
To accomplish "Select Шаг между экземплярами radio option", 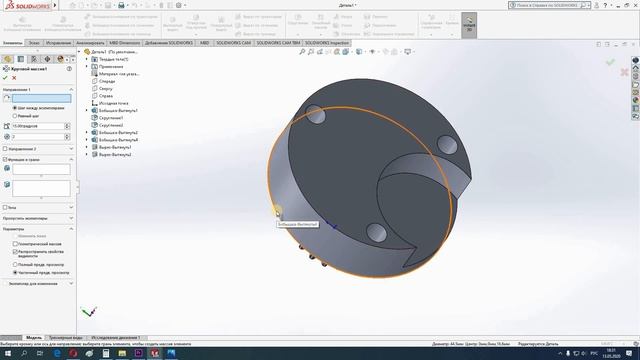I will (x=15, y=108).
